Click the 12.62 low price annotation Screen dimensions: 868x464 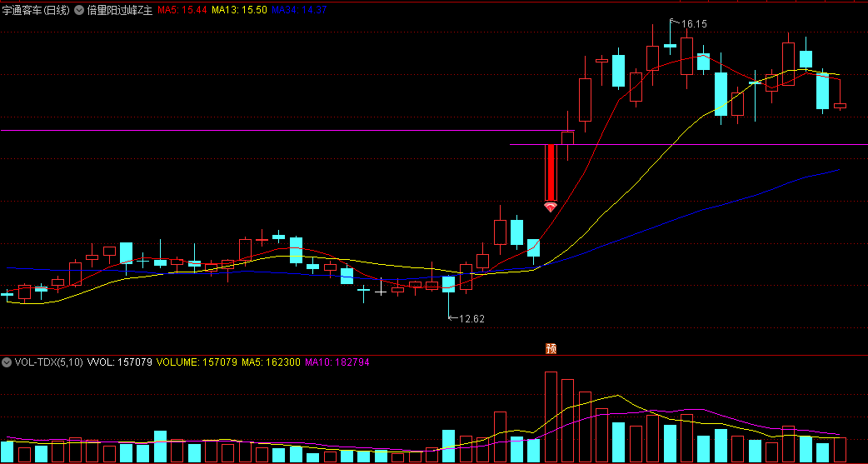471,318
